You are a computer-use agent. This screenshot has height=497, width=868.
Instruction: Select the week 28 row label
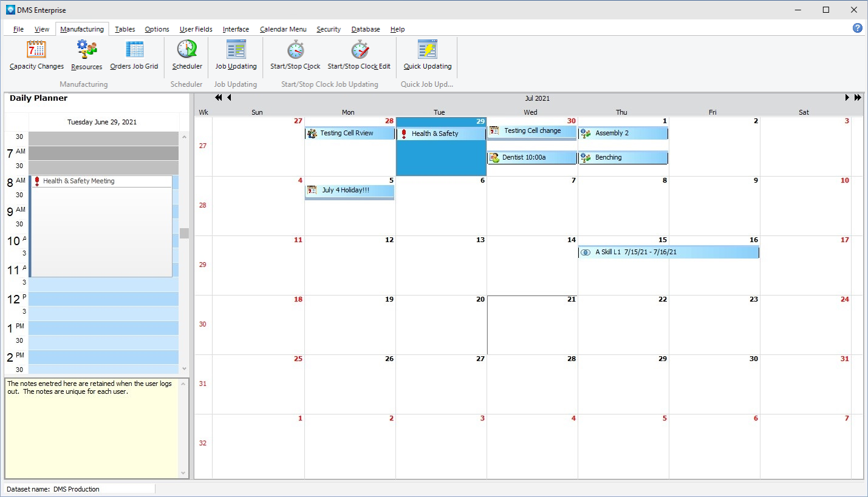[203, 206]
